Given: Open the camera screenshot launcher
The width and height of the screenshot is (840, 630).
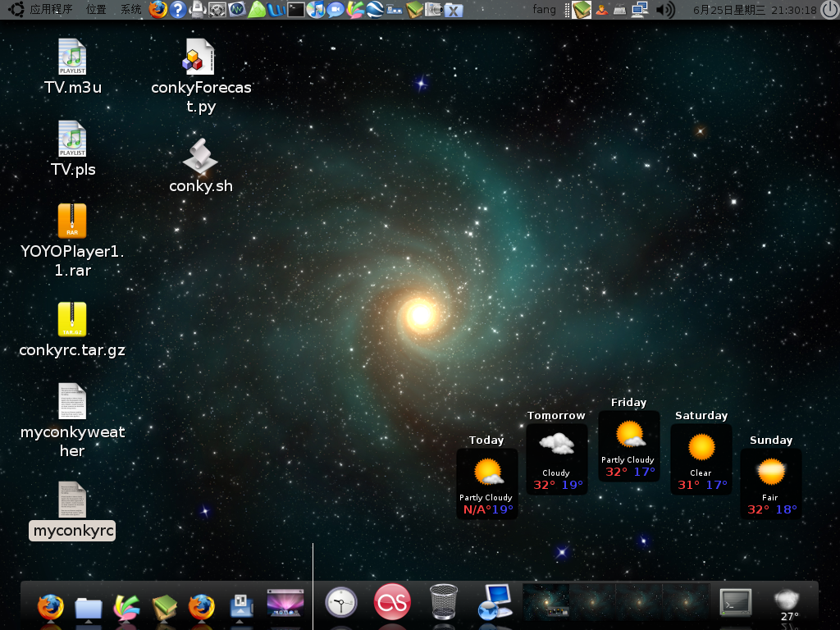Looking at the screenshot, I should [x=433, y=9].
